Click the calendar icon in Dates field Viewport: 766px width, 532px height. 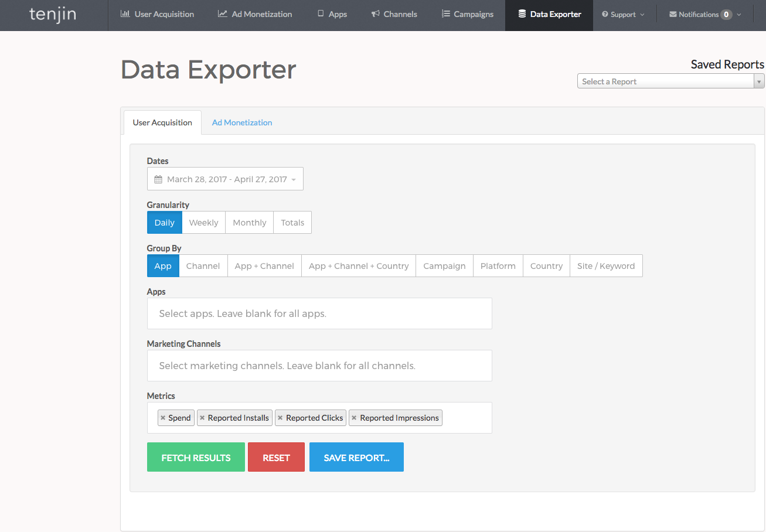click(x=158, y=179)
